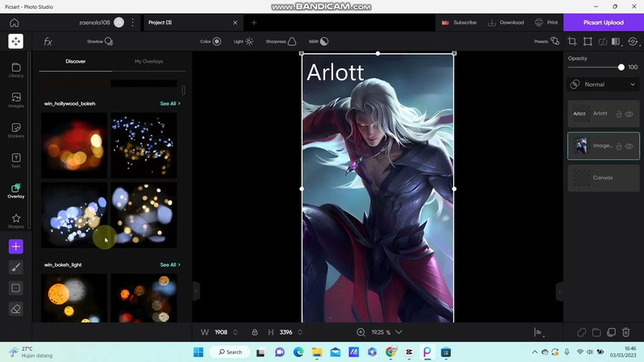Toggle the aspect ratio lock
Viewport: 644px width, 362px height.
254,332
